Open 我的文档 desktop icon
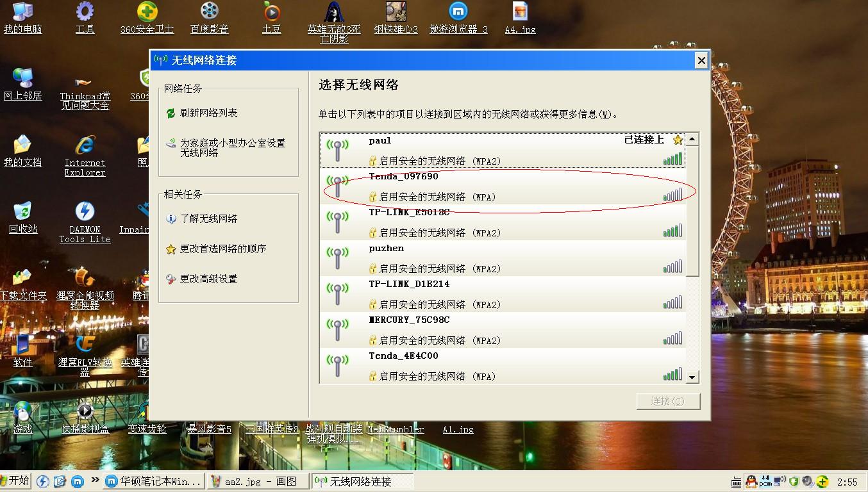The width and height of the screenshot is (868, 492). pyautogui.click(x=22, y=151)
